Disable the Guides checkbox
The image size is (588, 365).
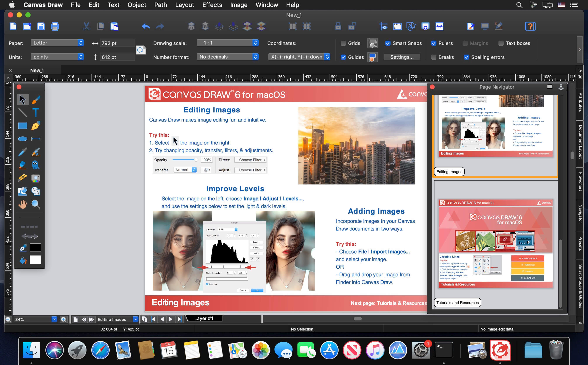[x=343, y=57]
